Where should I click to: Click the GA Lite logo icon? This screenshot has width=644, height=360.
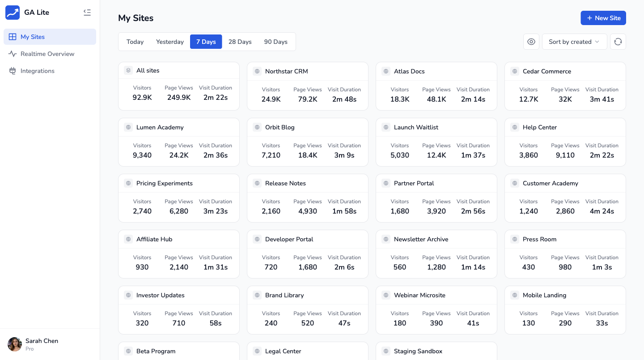click(13, 13)
